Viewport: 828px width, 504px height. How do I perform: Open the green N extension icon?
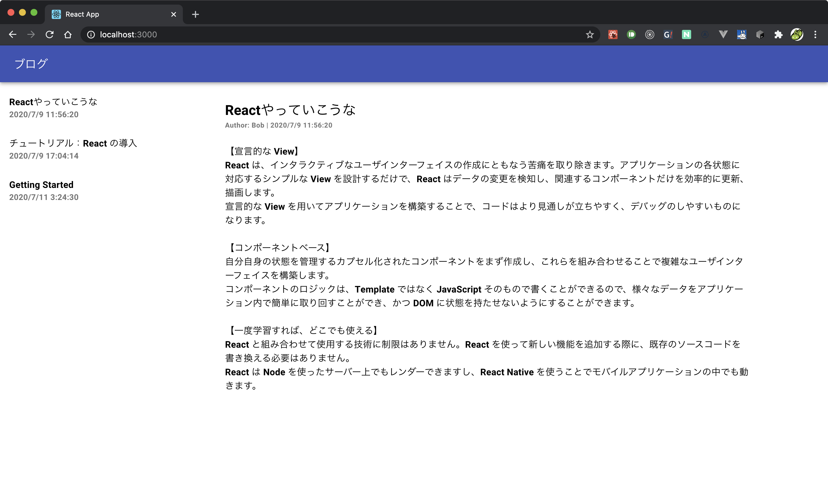[x=686, y=34]
